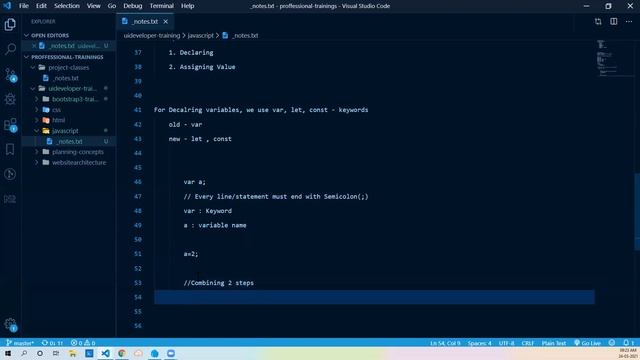This screenshot has width=640, height=360.
Task: Expand the css folder
Action: coord(37,110)
